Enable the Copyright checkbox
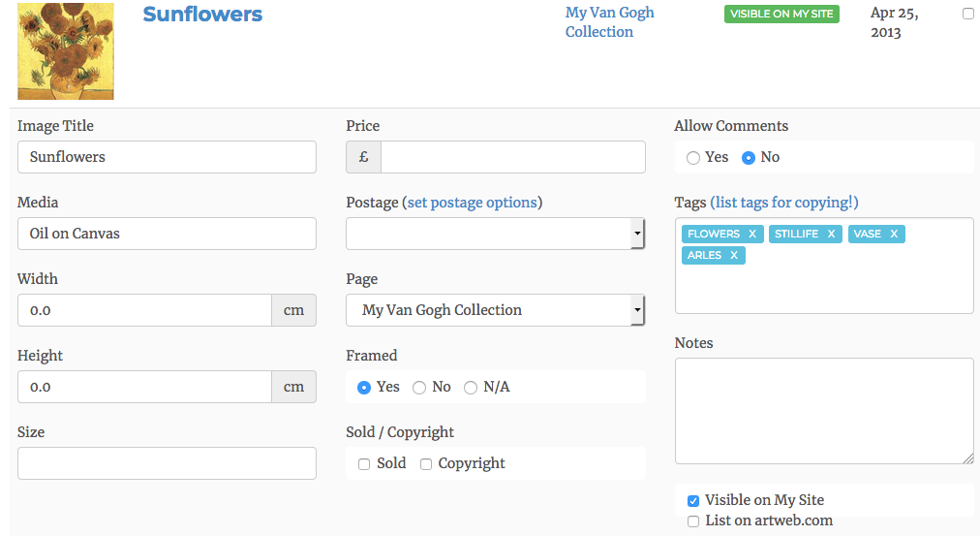The height and width of the screenshot is (536, 980). click(x=426, y=464)
